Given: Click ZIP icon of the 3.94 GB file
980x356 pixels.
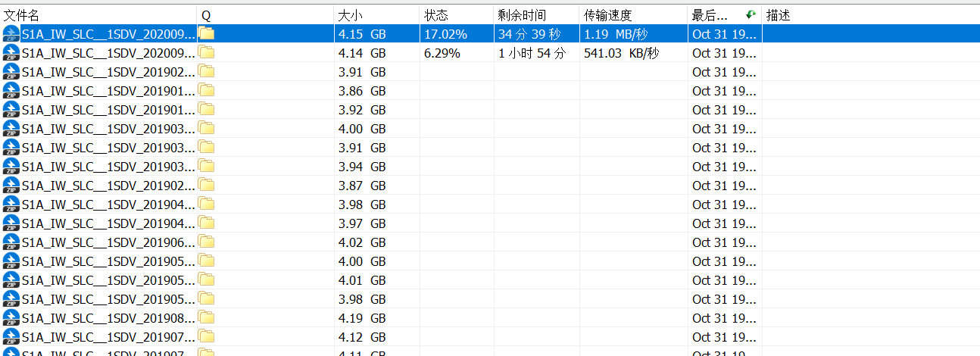Looking at the screenshot, I should (x=11, y=166).
